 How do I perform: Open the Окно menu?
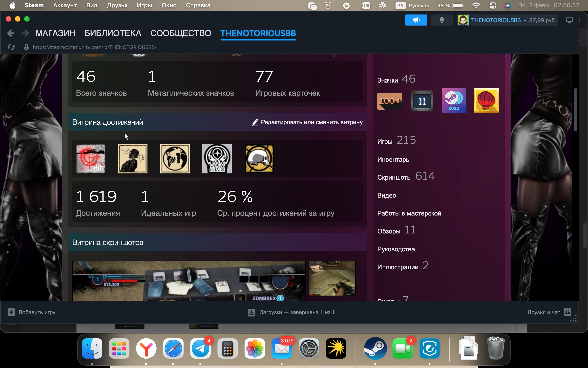(x=169, y=5)
